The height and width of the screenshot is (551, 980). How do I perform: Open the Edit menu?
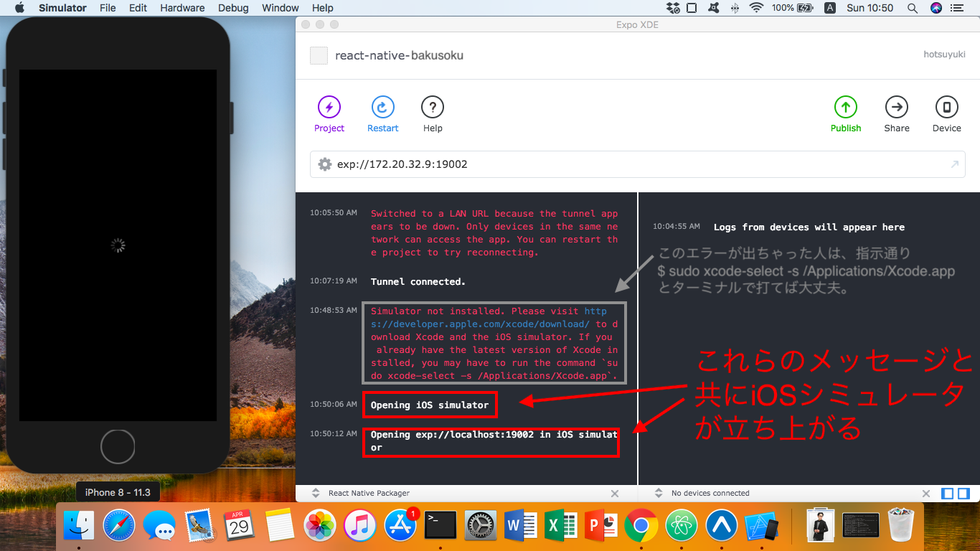(x=138, y=8)
